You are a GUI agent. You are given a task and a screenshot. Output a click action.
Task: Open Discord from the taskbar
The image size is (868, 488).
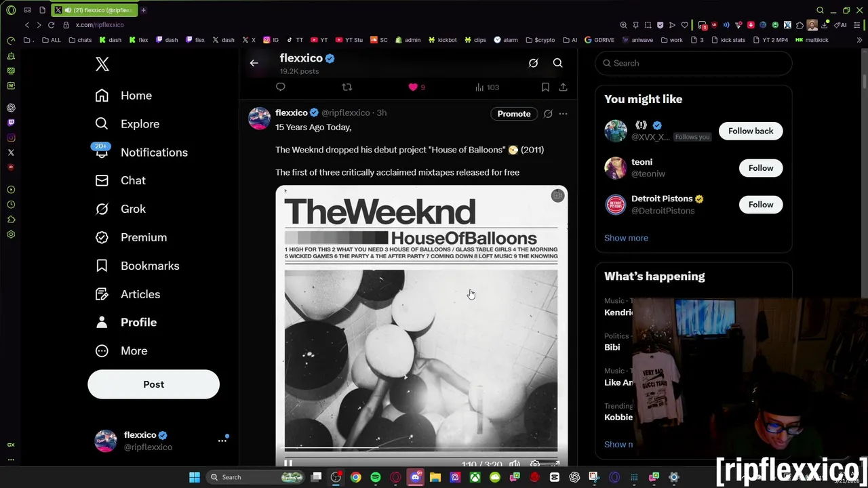coord(415,477)
